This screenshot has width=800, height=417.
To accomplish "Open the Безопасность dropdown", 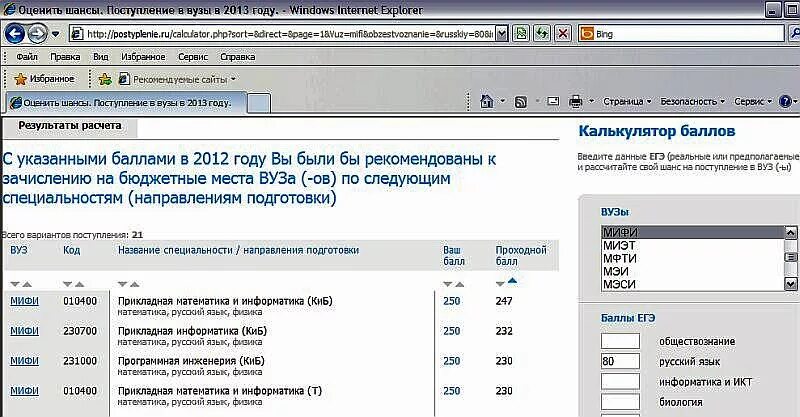I will coord(692,102).
